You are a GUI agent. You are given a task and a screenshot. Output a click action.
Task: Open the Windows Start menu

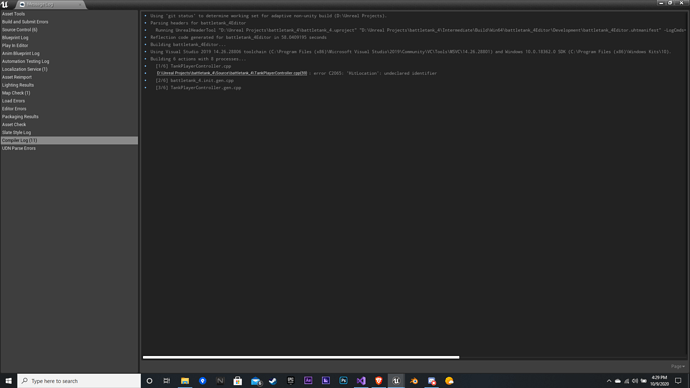8,381
